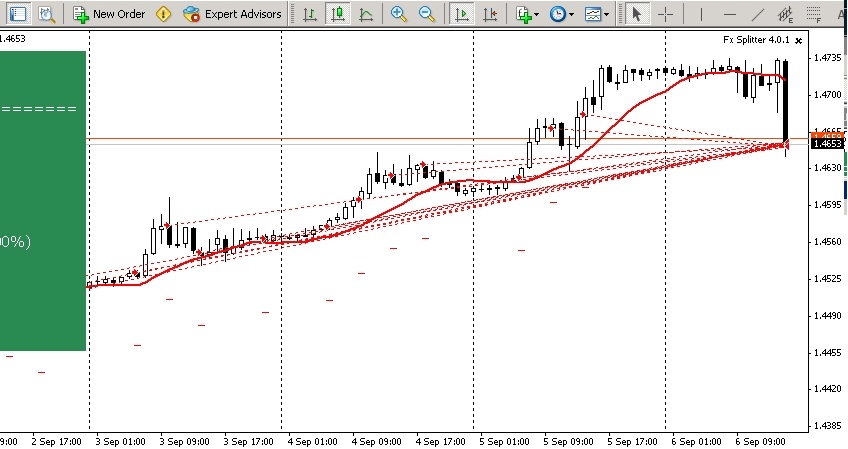
Task: Toggle chart auto scroll
Action: pos(461,14)
